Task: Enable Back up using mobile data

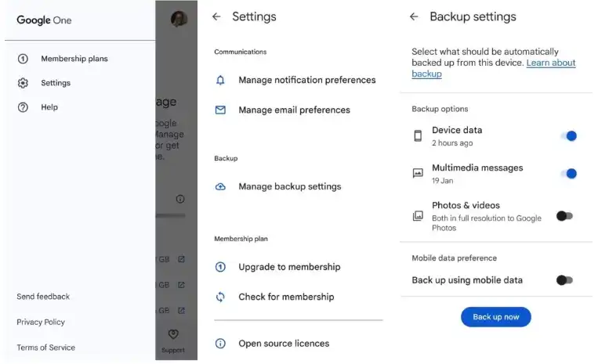Action: (x=564, y=280)
